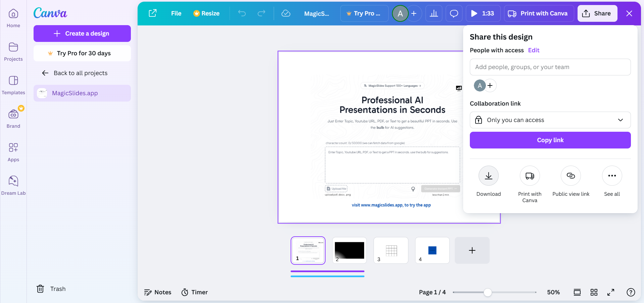Click the cloud save status icon
Screen dimensions: 644x303
coord(286,13)
